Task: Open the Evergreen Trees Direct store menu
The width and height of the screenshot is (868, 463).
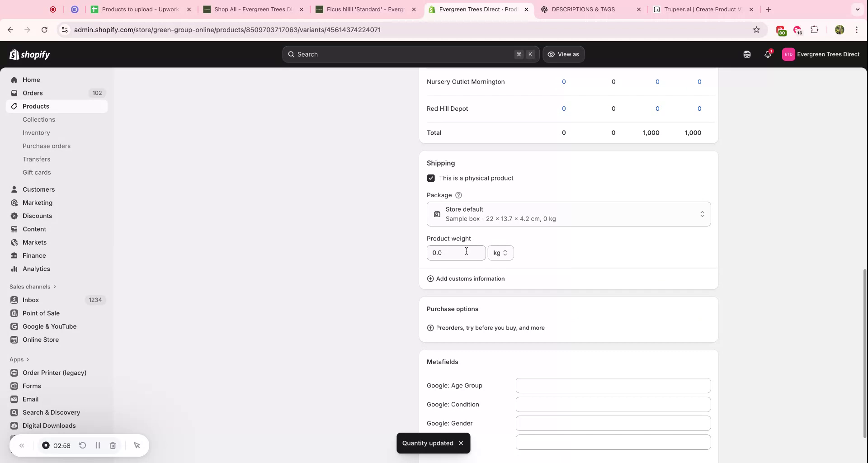Action: tap(821, 54)
